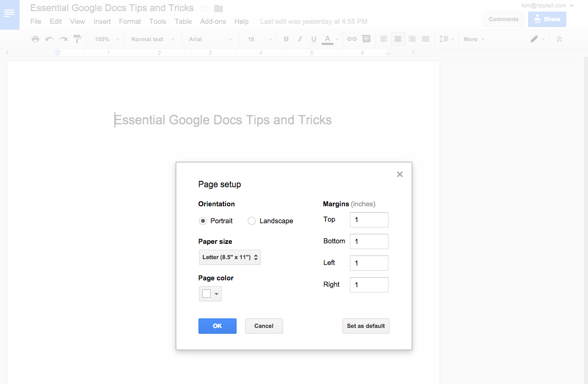Screen dimensions: 588x384
Task: Toggle bold formatting
Action: (x=286, y=39)
